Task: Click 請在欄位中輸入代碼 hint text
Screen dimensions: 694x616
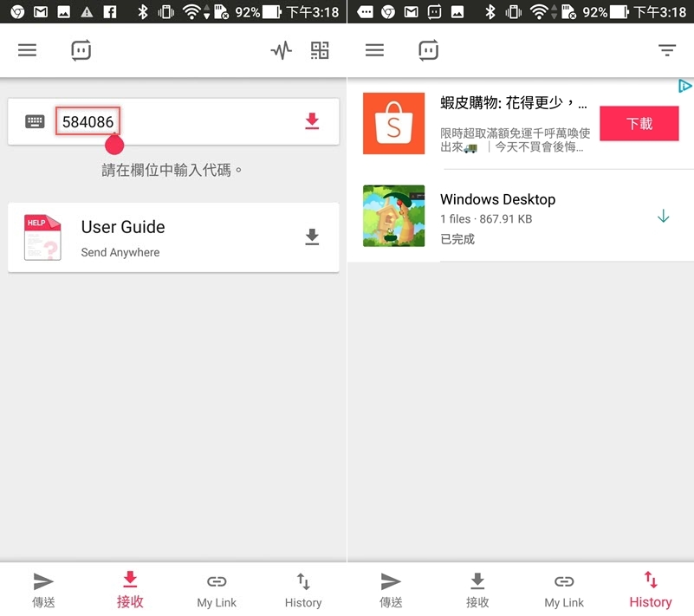Action: pos(172,170)
